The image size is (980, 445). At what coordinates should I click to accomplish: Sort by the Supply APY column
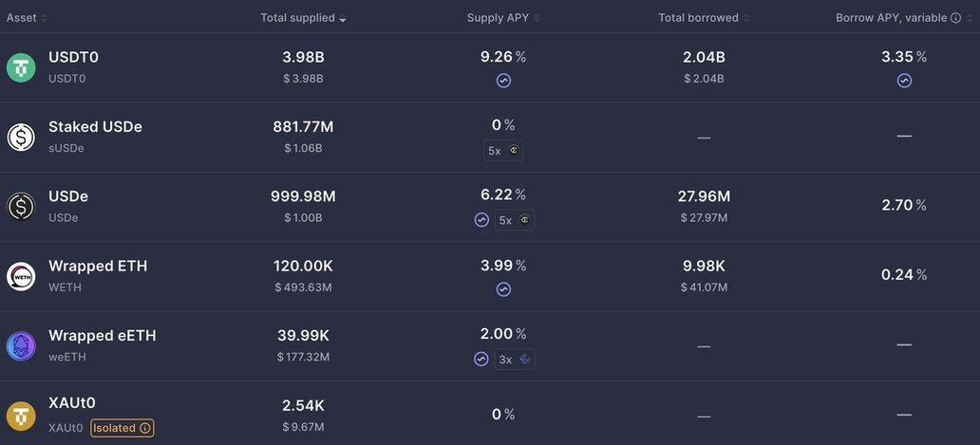503,18
